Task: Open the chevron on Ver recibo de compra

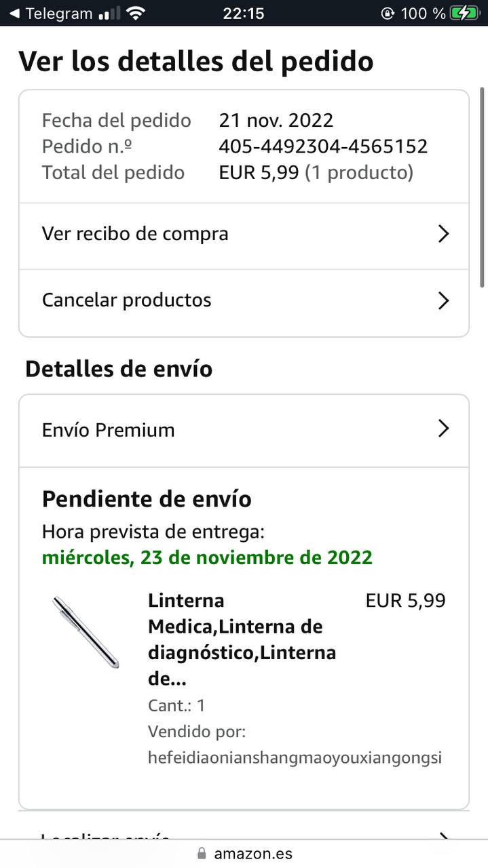Action: pos(443,234)
